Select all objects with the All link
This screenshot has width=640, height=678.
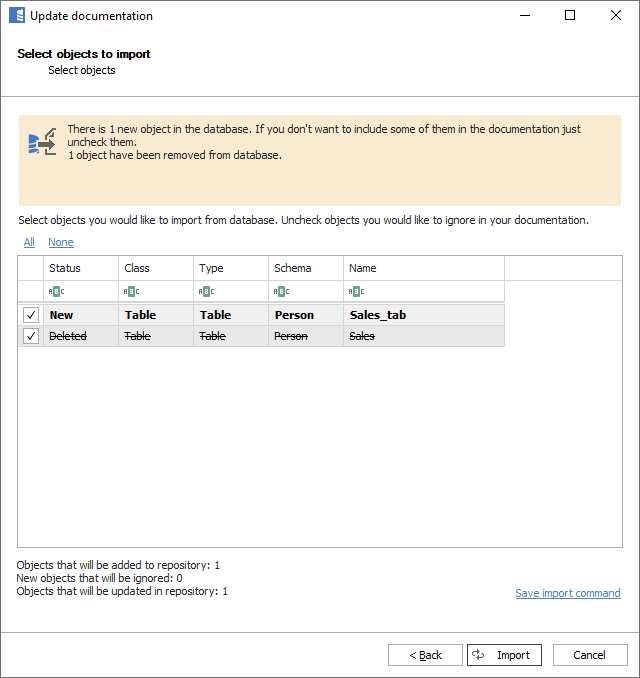[29, 242]
